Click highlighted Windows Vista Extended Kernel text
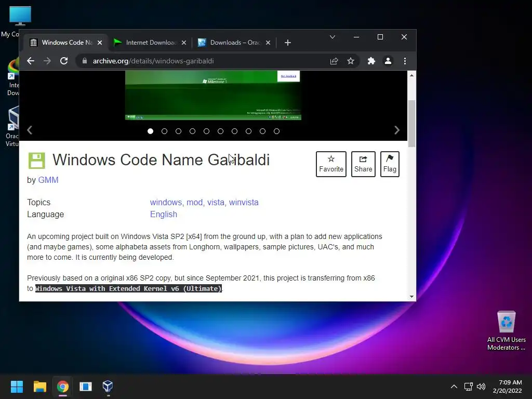 (x=129, y=289)
